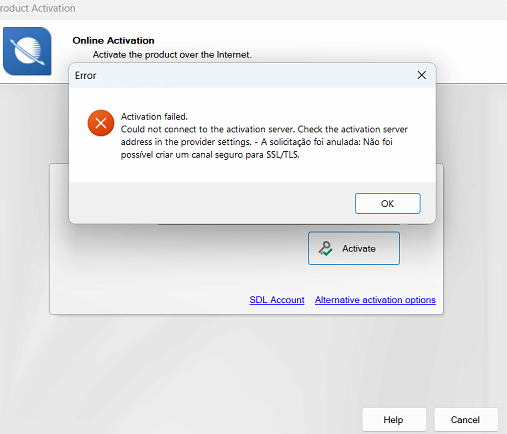Image resolution: width=507 pixels, height=434 pixels.
Task: Click 'Activate the product over the Internet.' text
Action: 172,55
